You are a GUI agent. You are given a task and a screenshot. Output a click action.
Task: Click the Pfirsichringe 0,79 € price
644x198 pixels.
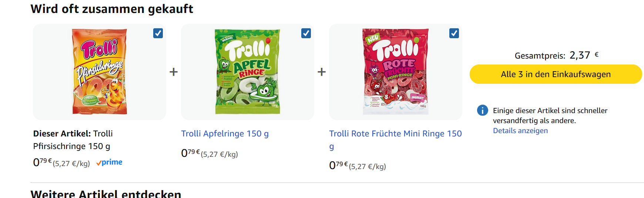(x=42, y=162)
